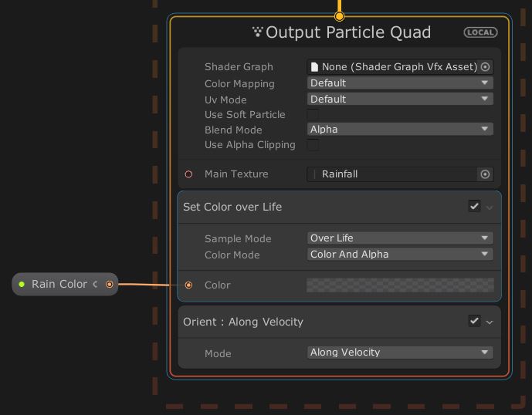This screenshot has height=415, width=532.
Task: Click the None Shader Graph Vfx Asset field
Action: 400,67
